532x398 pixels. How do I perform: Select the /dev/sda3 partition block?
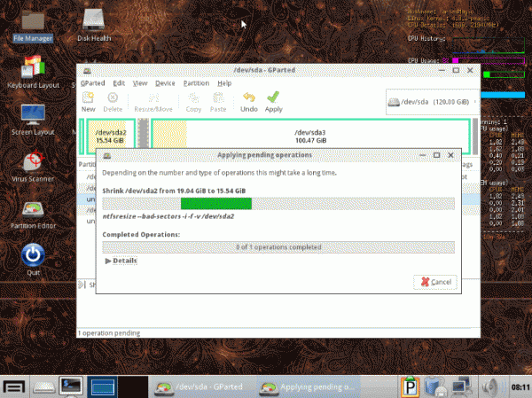coord(312,134)
